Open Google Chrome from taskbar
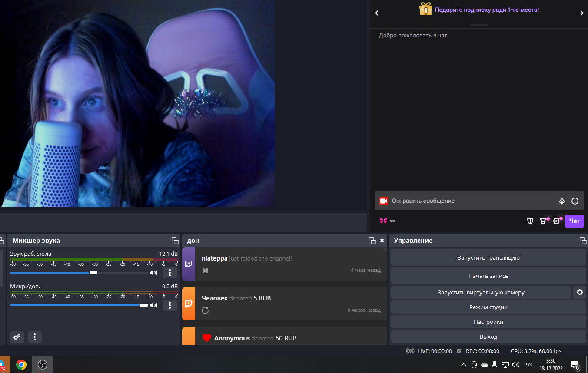 tap(21, 364)
